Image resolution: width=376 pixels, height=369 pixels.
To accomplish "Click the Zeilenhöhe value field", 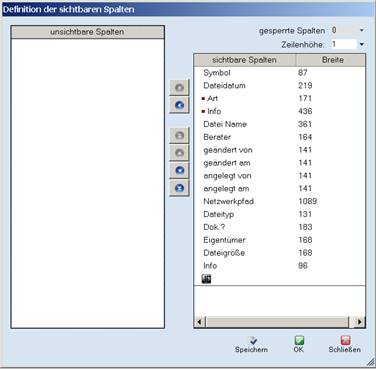I will (x=343, y=44).
